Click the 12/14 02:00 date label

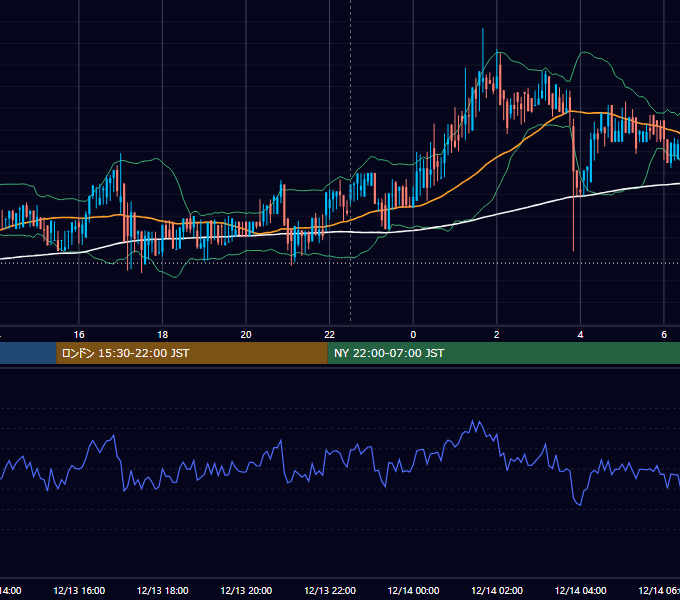(497, 590)
